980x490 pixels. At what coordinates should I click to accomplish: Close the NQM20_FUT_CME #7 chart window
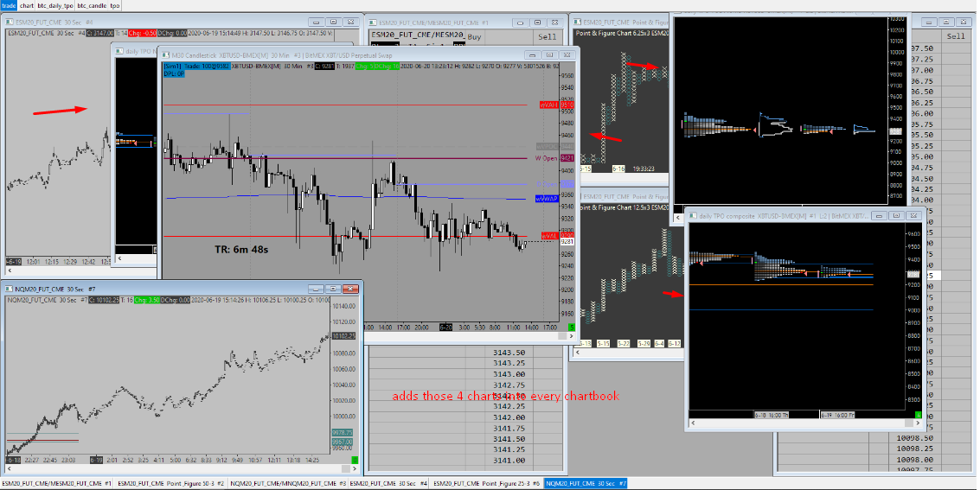click(x=351, y=289)
